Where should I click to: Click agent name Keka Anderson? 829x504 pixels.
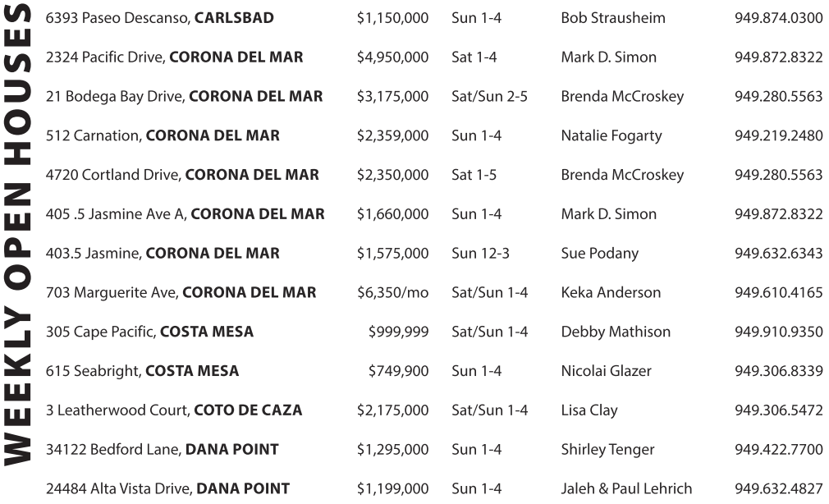coord(611,293)
